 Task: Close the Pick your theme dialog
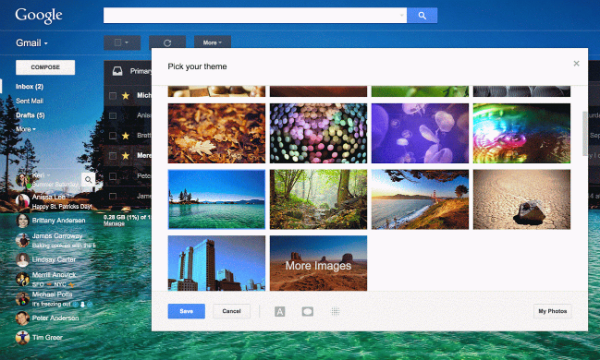pyautogui.click(x=576, y=64)
